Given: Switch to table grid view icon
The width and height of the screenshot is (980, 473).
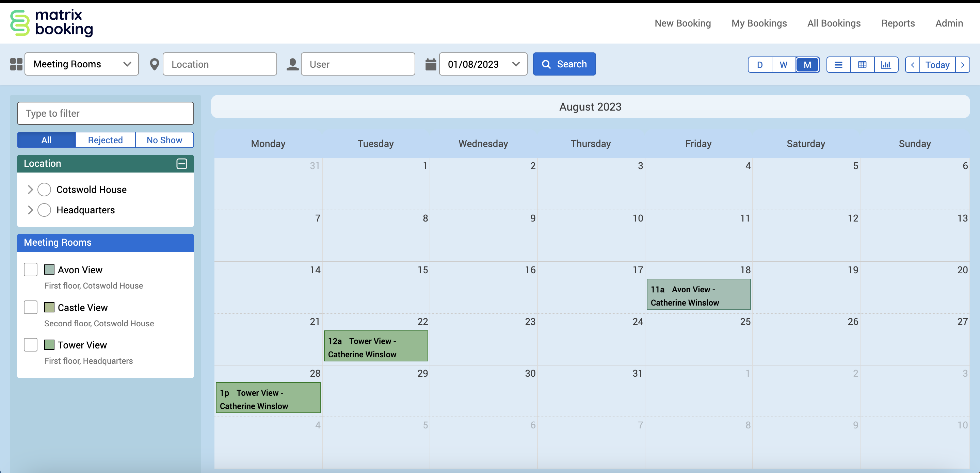Looking at the screenshot, I should [x=862, y=65].
